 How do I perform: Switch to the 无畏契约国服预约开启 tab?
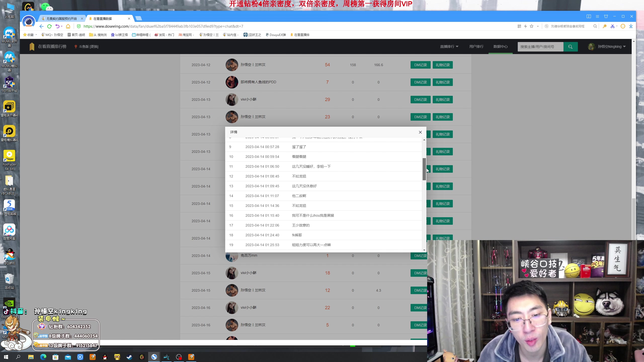[x=61, y=19]
